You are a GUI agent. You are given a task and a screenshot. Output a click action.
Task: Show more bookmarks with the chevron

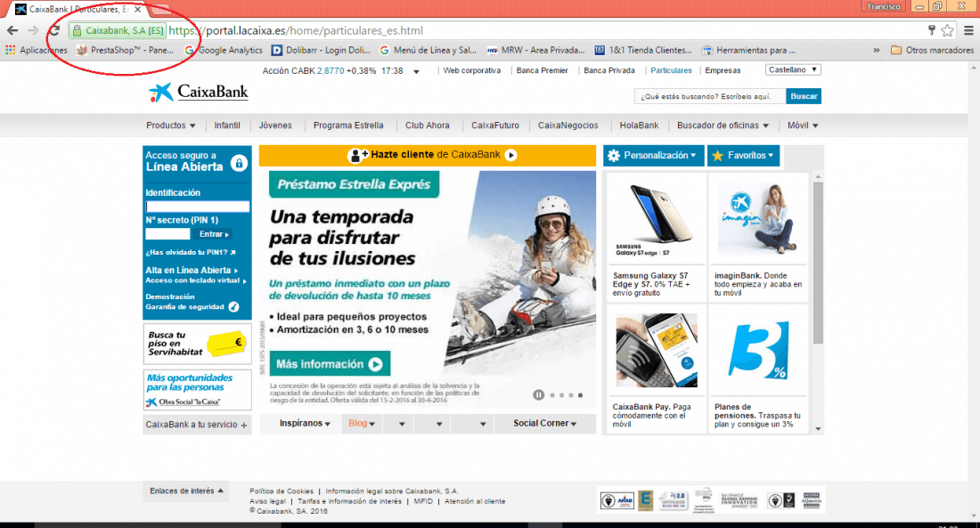click(x=877, y=50)
